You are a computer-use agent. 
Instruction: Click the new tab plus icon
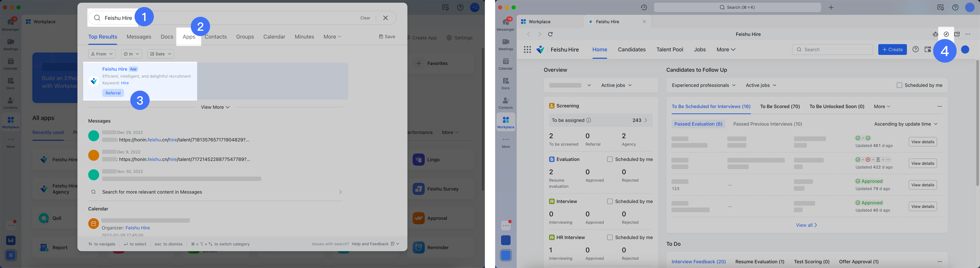[831, 7]
